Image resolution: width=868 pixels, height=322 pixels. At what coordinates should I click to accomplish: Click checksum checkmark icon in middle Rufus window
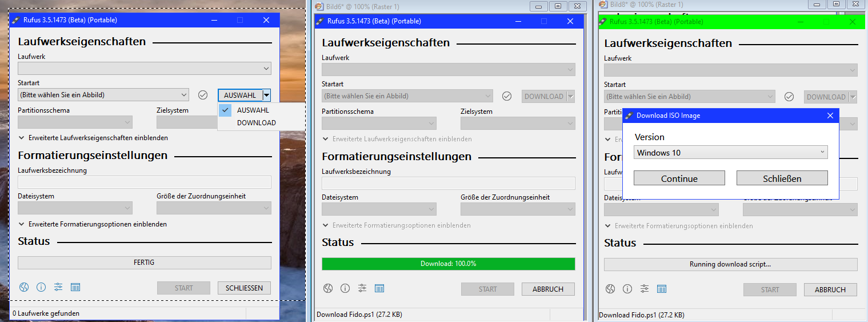pos(507,96)
